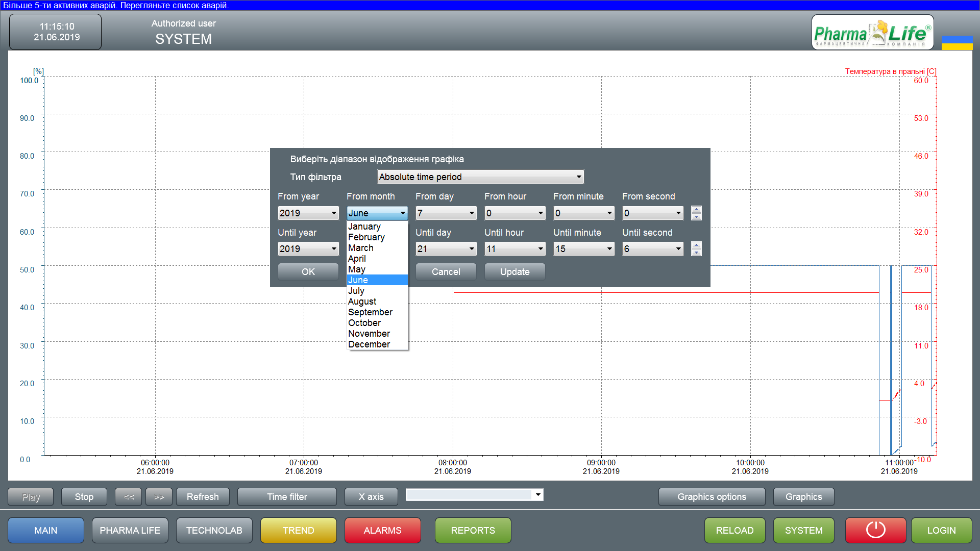Expand the From year 2019 dropdown

308,213
